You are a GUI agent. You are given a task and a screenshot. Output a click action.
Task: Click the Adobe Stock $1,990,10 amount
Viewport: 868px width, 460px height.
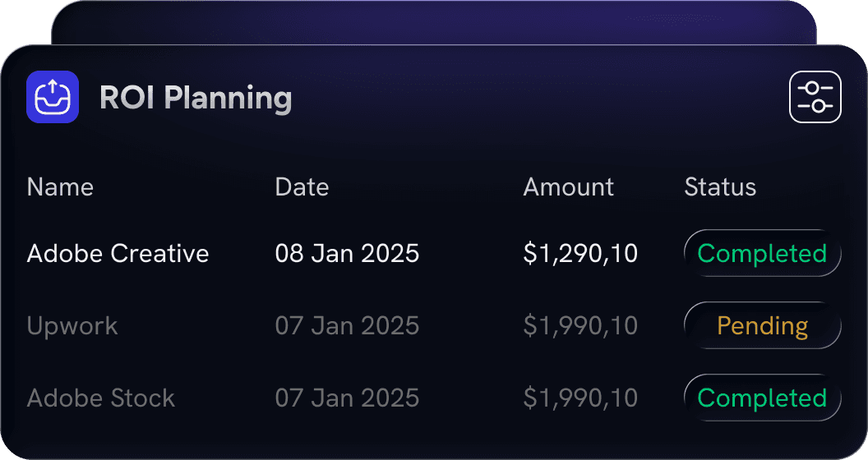tap(580, 398)
